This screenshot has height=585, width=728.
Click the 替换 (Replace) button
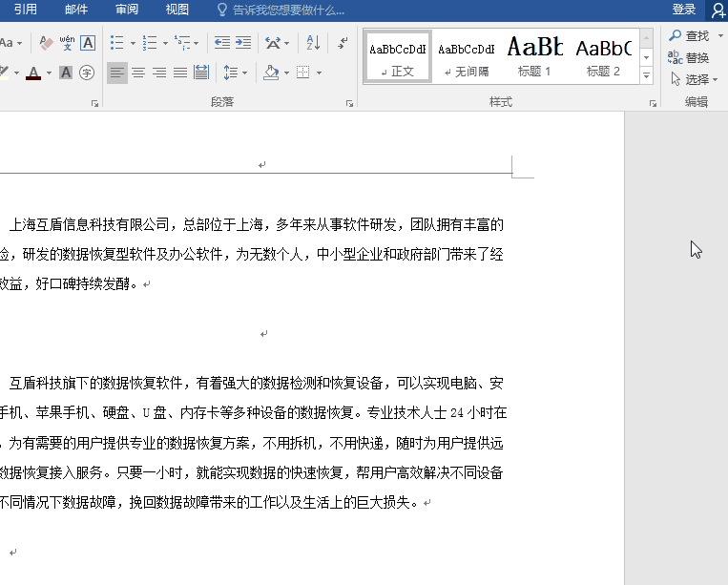(x=690, y=57)
